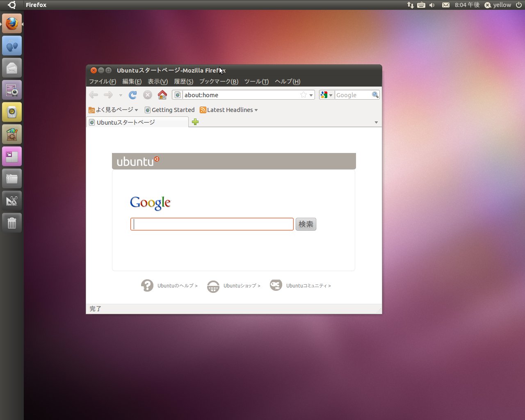Open the file manager launcher icon

pyautogui.click(x=12, y=178)
